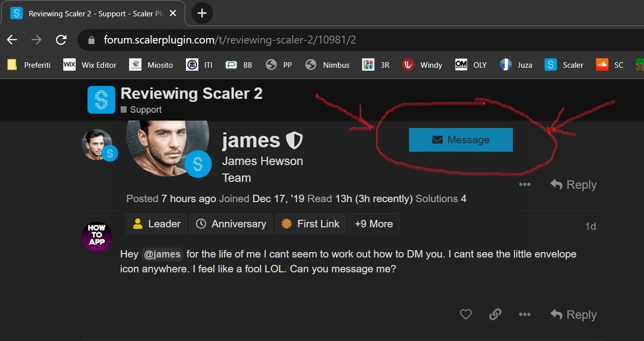Open the 3R bookmark
The height and width of the screenshot is (341, 644).
point(376,65)
